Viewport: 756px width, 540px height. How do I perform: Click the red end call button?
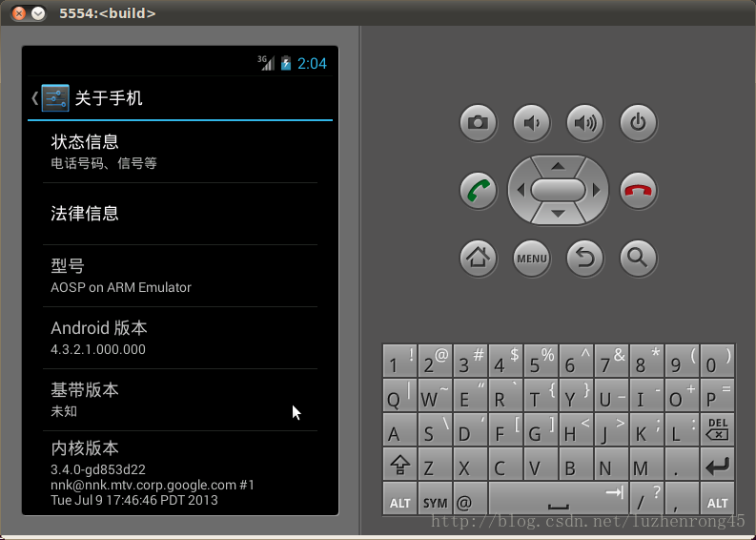pos(638,190)
